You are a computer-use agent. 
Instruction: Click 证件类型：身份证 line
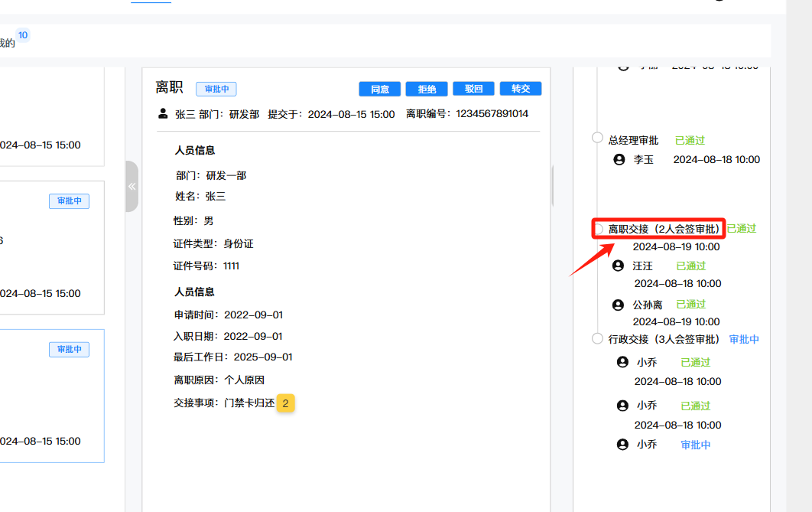click(x=213, y=243)
